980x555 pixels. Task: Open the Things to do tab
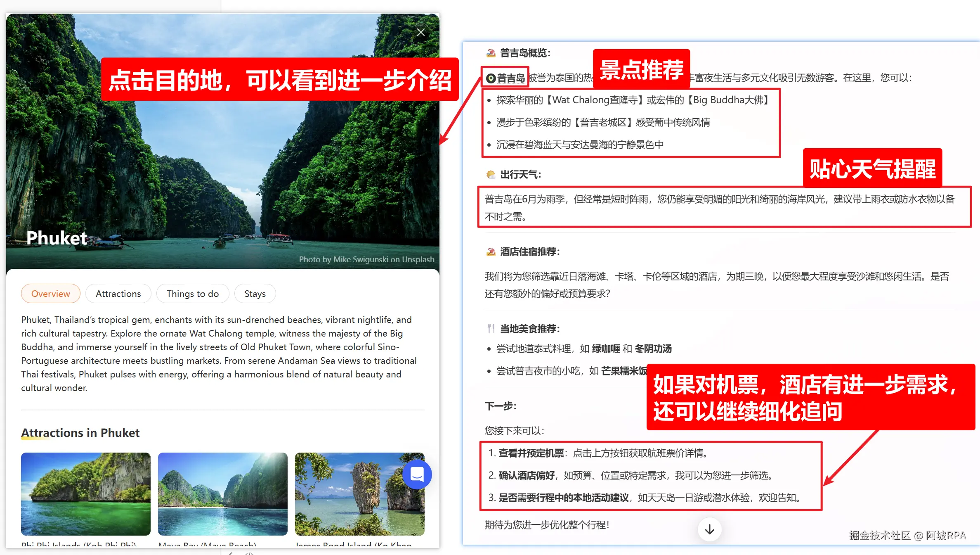point(192,294)
